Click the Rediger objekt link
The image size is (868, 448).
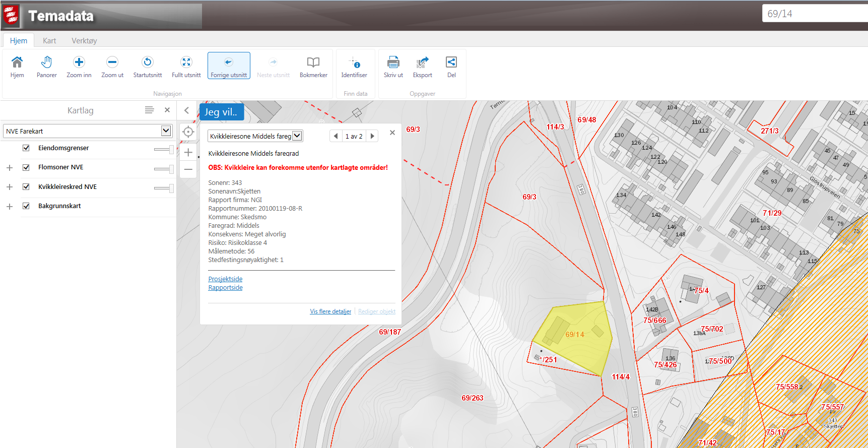(377, 311)
